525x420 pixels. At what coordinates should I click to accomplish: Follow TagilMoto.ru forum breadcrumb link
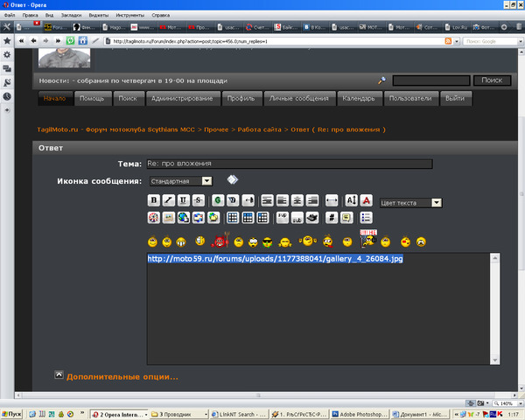pos(115,129)
